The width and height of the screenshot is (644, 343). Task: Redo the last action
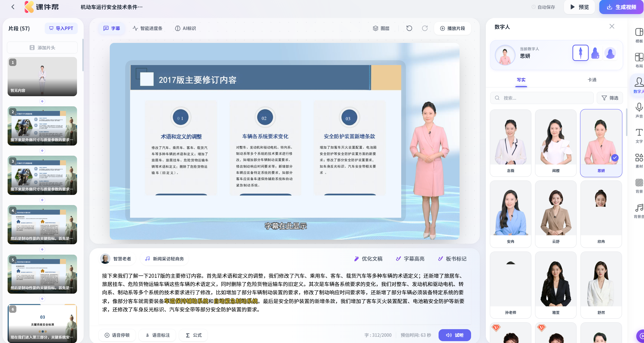(x=425, y=28)
